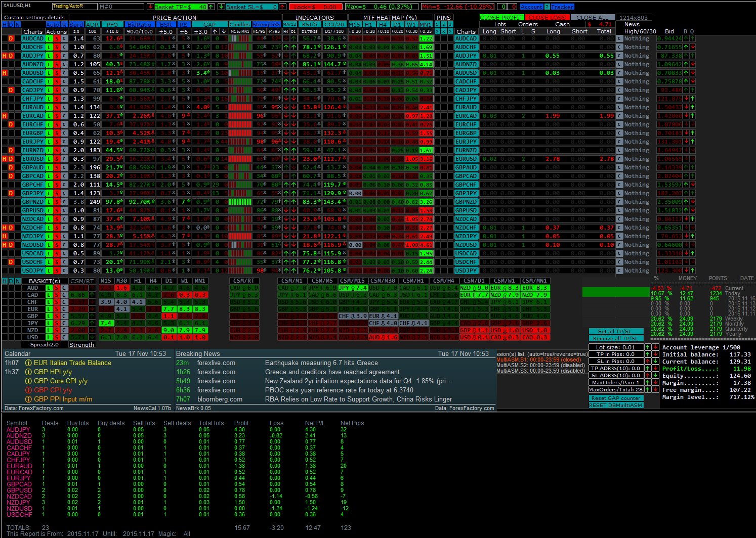Decrease Lot size with the down arrow
This screenshot has height=538, width=756.
(655, 347)
